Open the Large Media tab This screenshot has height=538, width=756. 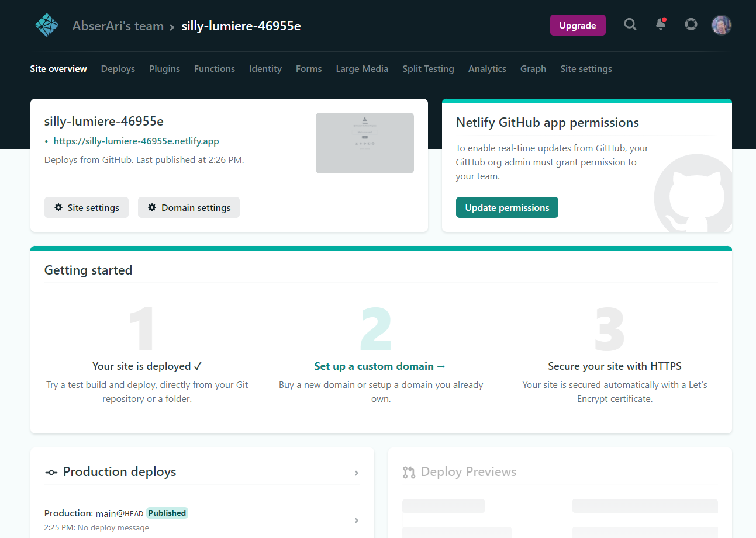click(x=362, y=68)
